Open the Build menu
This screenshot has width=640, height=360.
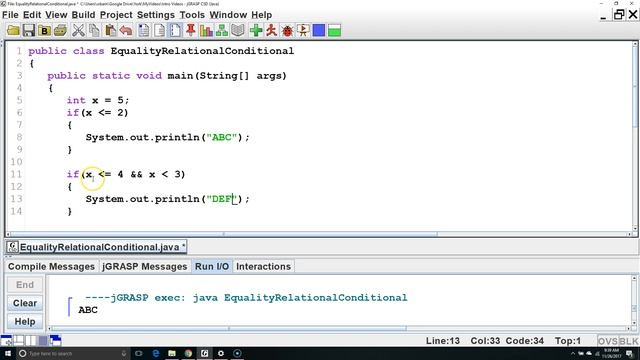[83, 15]
